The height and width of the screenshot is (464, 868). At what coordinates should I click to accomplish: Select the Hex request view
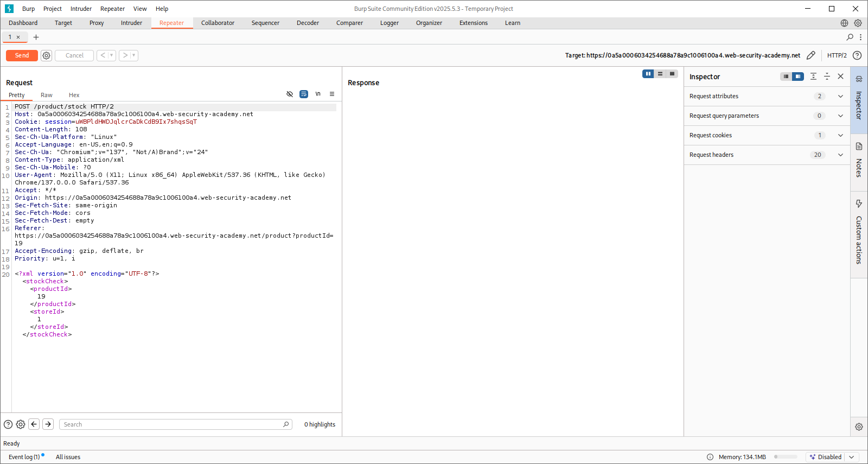74,95
